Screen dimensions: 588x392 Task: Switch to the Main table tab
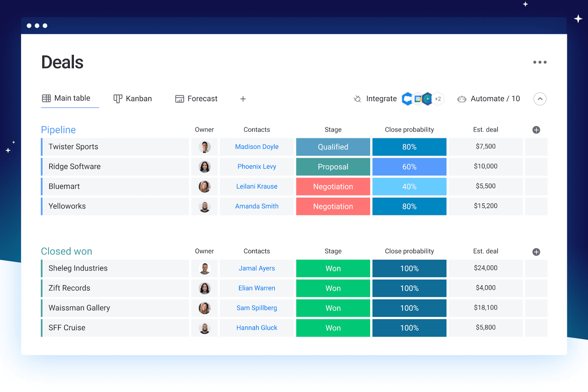pyautogui.click(x=70, y=98)
